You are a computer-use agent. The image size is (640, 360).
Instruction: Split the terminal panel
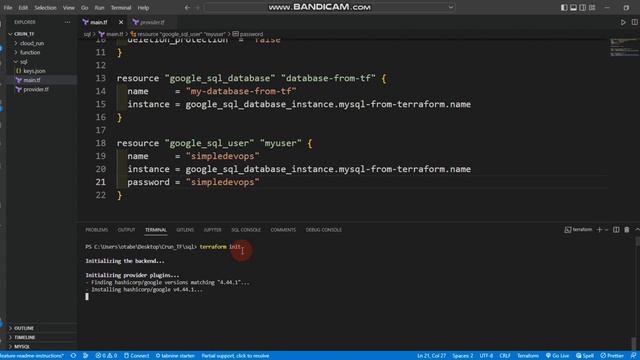click(616, 229)
